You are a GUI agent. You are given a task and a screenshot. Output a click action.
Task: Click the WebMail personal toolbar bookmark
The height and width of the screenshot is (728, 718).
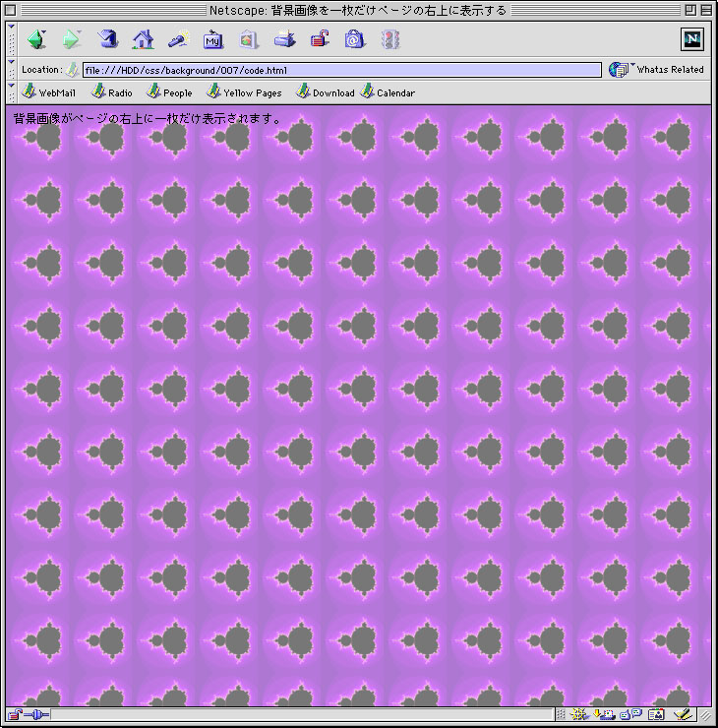pos(49,92)
